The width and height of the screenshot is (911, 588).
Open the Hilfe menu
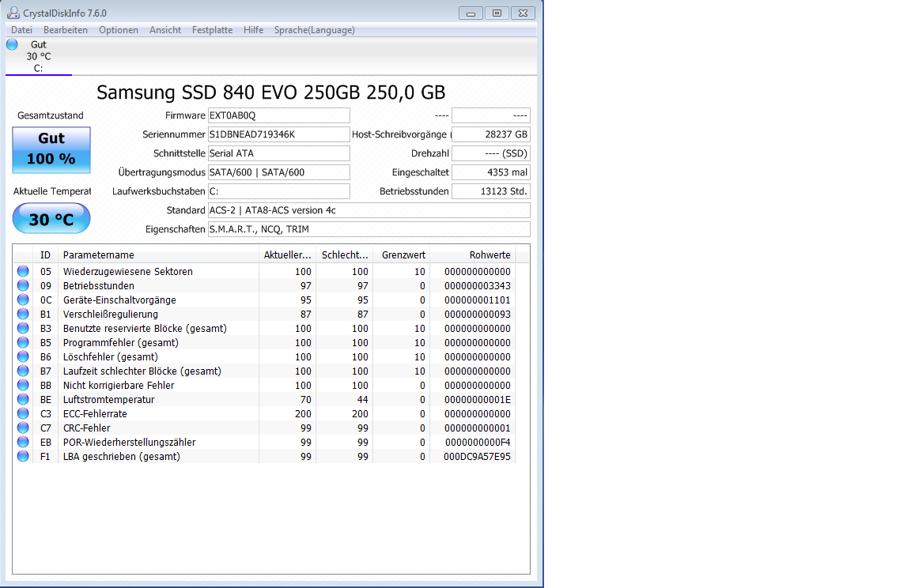tap(253, 29)
